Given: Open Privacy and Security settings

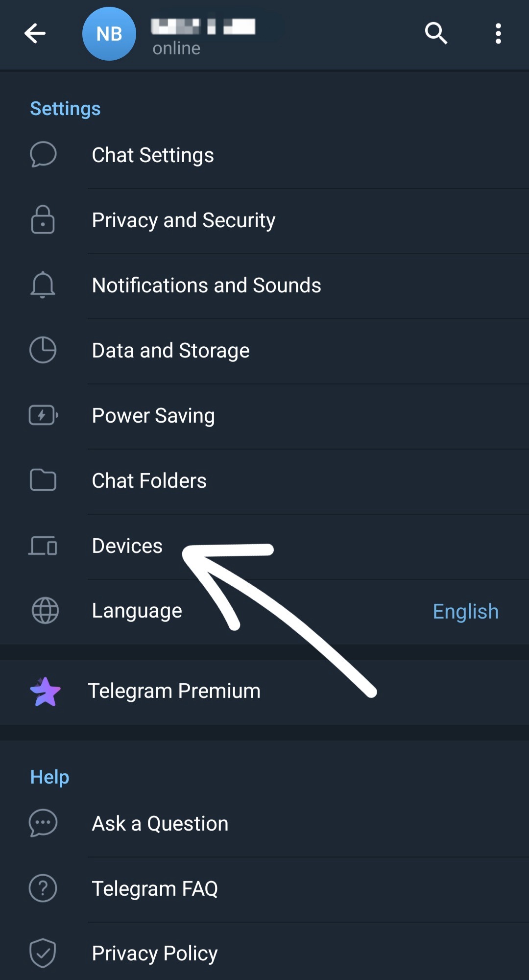Looking at the screenshot, I should click(x=184, y=220).
